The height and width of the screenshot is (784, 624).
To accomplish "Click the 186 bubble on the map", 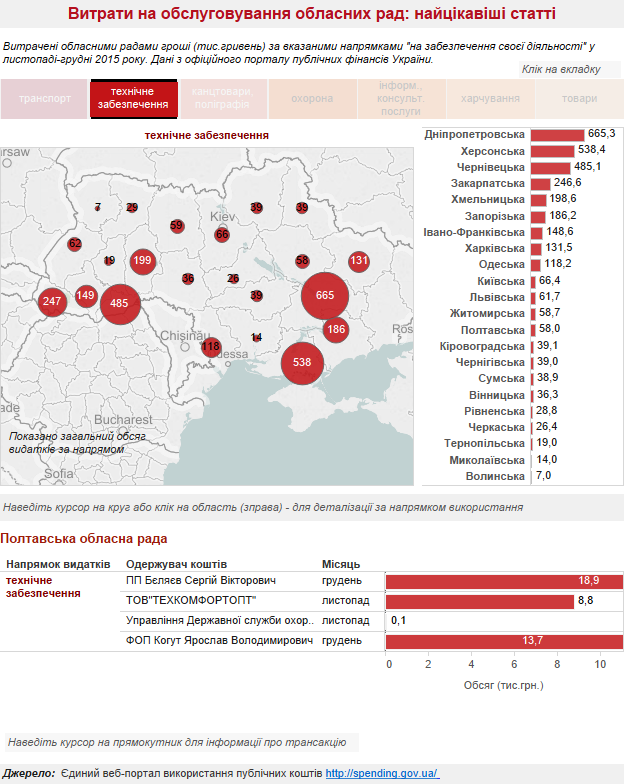I will click(x=336, y=329).
